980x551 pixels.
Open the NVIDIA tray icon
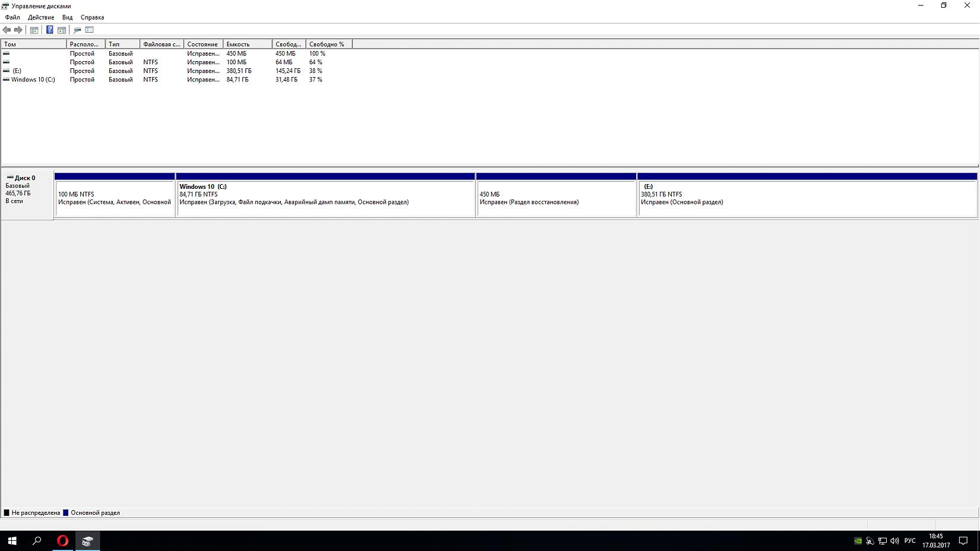(858, 541)
